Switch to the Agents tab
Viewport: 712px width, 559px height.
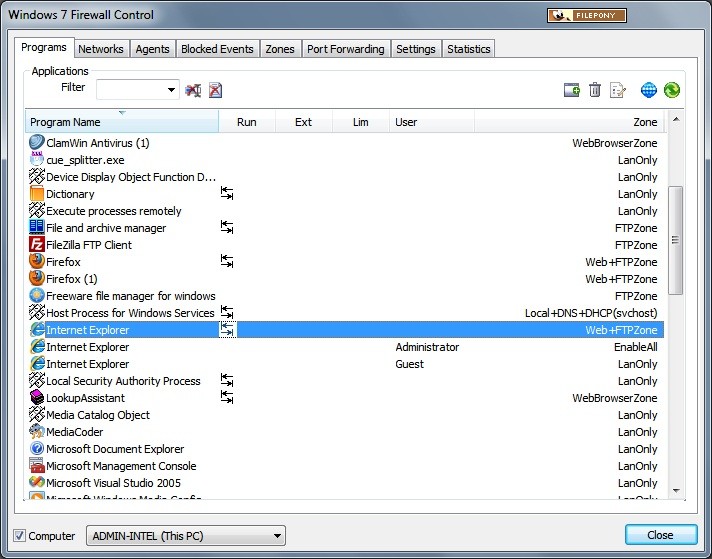point(152,49)
